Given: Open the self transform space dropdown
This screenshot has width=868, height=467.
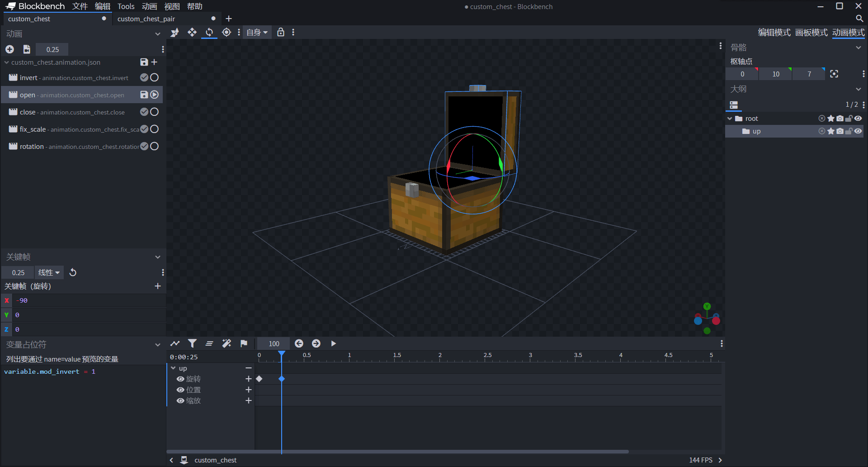Looking at the screenshot, I should tap(257, 32).
